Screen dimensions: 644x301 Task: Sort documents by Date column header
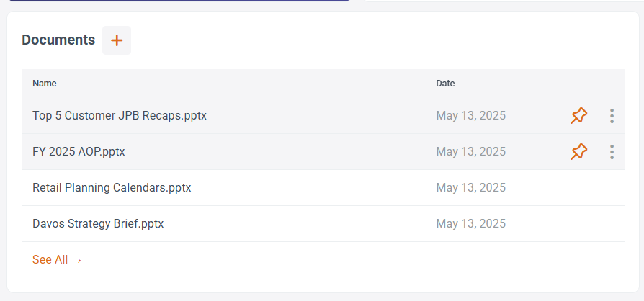pos(445,84)
